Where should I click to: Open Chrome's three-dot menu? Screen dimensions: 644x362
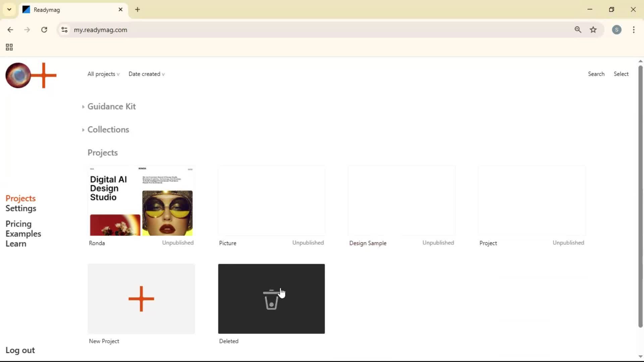[x=634, y=29]
